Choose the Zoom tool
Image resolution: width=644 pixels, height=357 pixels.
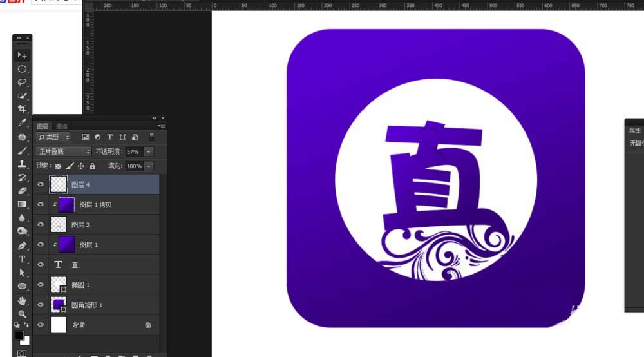[22, 314]
